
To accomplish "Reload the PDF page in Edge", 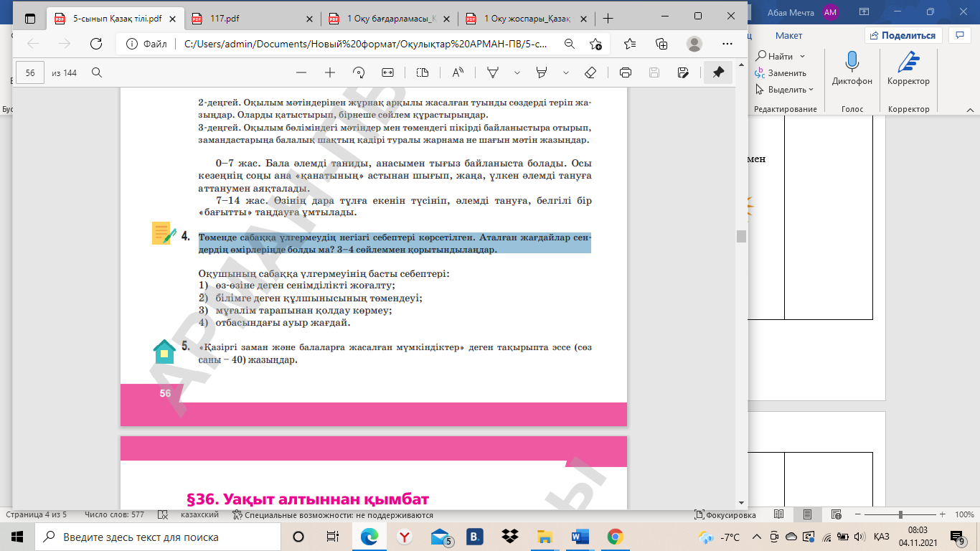I will click(95, 44).
